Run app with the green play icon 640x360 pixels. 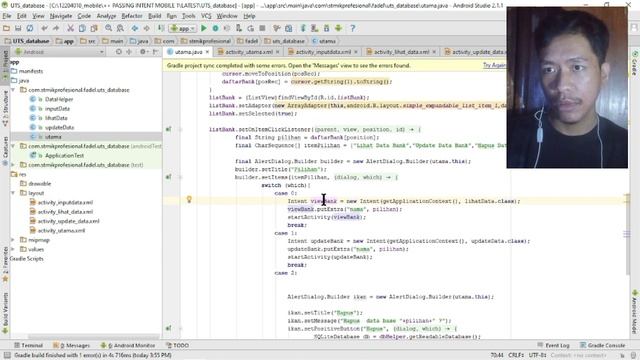point(204,28)
